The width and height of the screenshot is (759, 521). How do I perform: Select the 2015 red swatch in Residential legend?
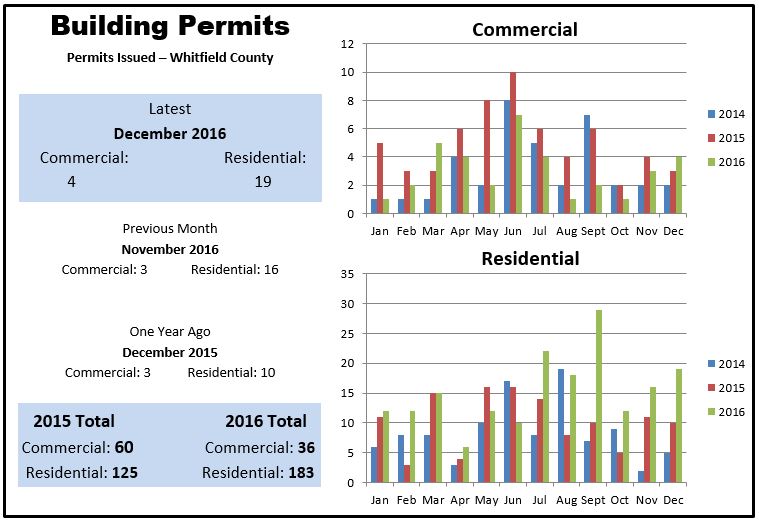tap(712, 388)
